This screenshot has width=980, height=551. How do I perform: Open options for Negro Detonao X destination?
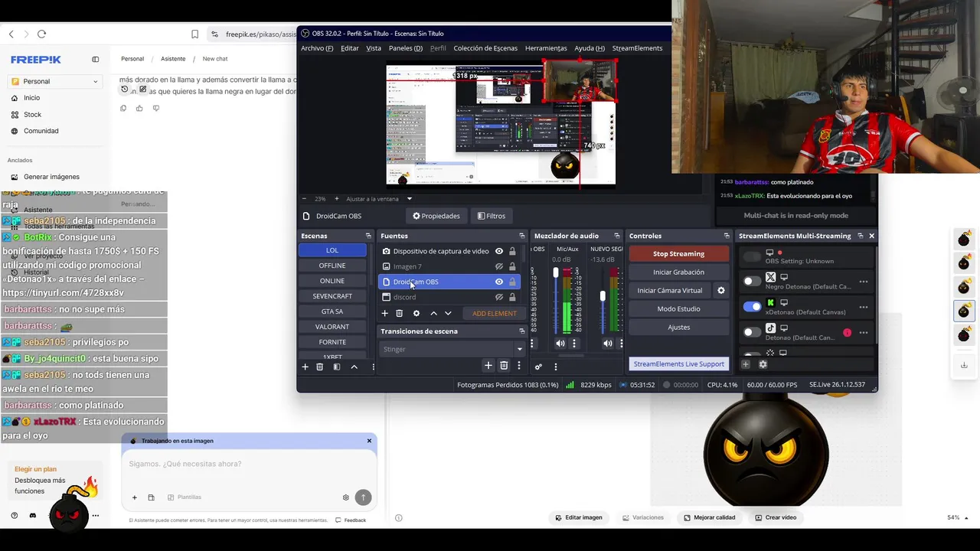[x=864, y=282]
